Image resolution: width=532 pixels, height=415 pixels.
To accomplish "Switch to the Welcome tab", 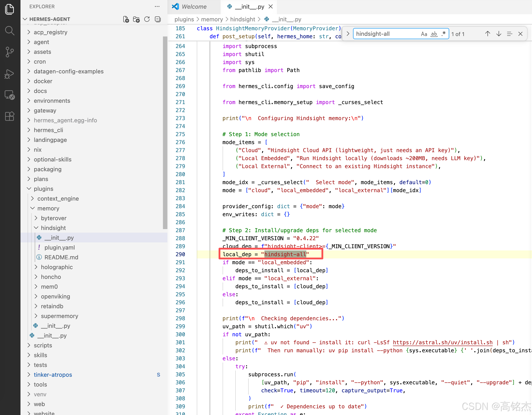I will tap(194, 7).
